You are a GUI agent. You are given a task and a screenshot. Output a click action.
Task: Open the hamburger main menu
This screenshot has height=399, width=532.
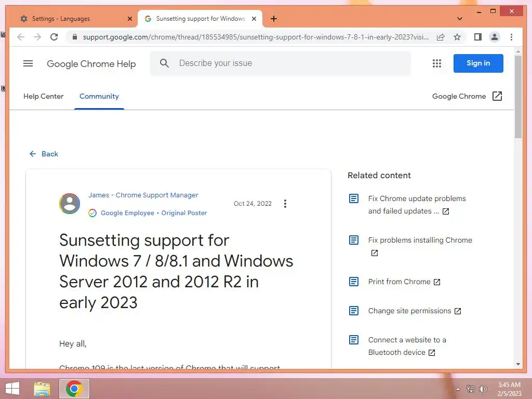click(28, 63)
